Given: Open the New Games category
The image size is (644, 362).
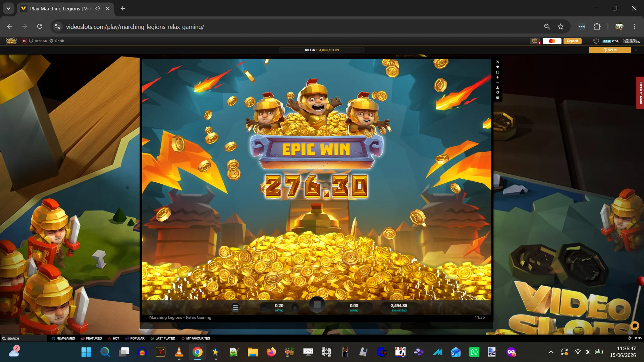Looking at the screenshot, I should 63,339.
